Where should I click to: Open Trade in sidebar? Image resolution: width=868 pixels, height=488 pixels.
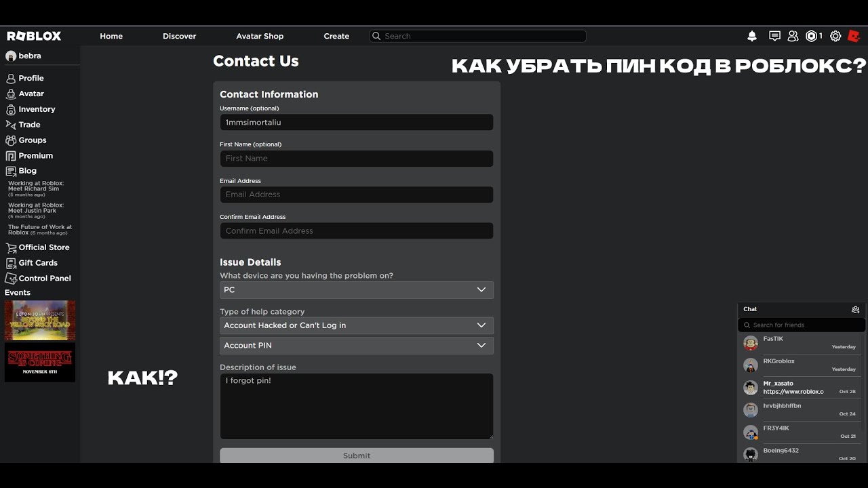(30, 125)
